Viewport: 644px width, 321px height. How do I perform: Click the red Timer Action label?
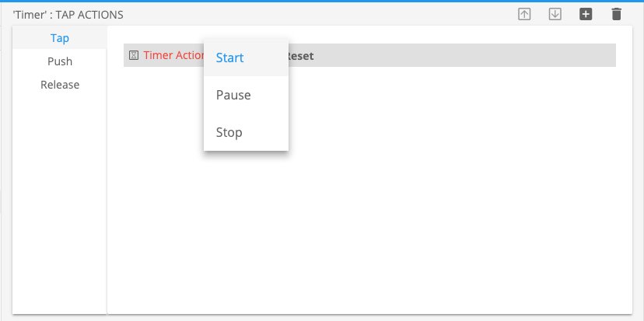click(x=173, y=56)
